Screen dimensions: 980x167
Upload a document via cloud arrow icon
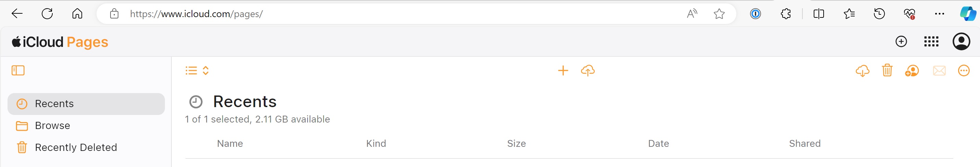(x=588, y=70)
